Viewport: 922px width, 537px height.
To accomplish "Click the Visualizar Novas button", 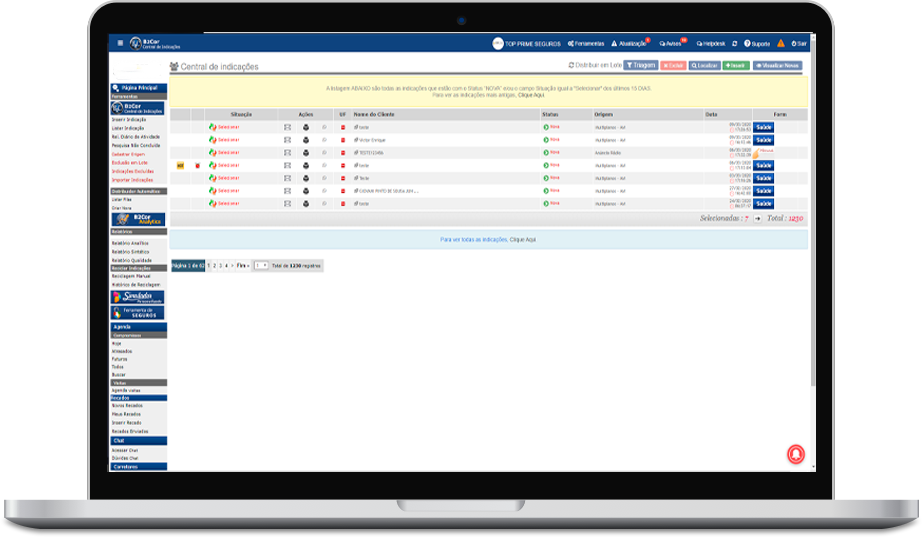I will point(777,65).
